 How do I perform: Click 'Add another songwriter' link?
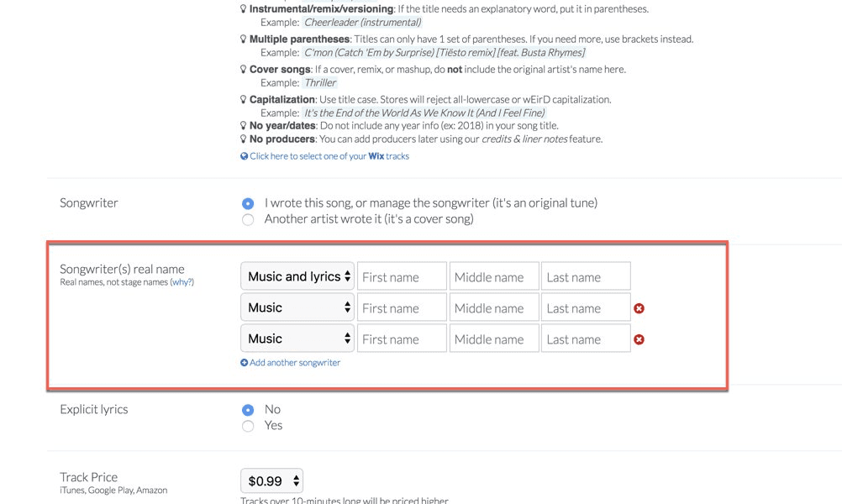pyautogui.click(x=295, y=363)
